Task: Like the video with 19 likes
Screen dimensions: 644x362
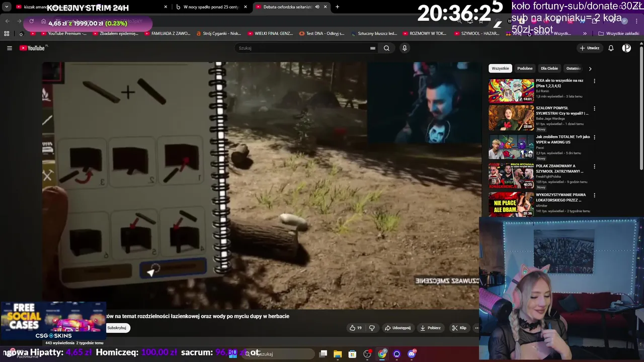Action: coord(355,328)
